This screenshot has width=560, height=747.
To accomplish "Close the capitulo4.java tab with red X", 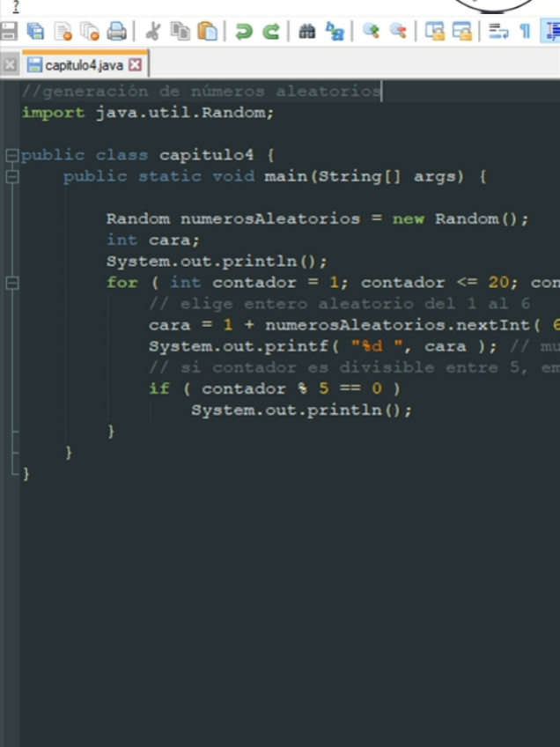I will pyautogui.click(x=136, y=65).
